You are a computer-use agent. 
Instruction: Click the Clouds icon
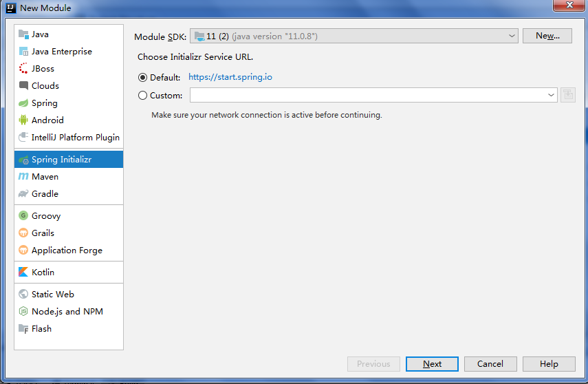coord(23,85)
